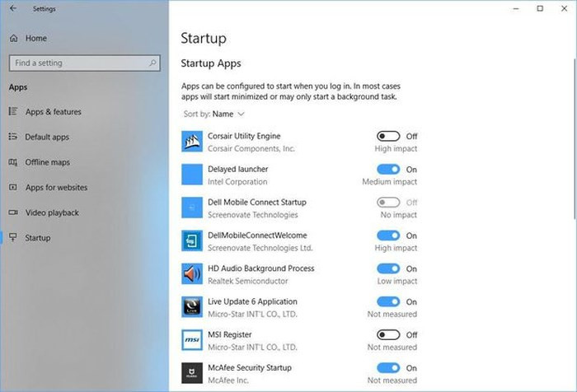Click the Corsair Utility Engine app icon
This screenshot has height=392, width=577.
(x=191, y=142)
